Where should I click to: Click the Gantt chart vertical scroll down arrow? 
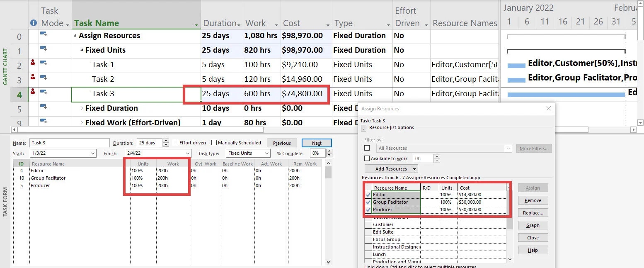pos(640,122)
